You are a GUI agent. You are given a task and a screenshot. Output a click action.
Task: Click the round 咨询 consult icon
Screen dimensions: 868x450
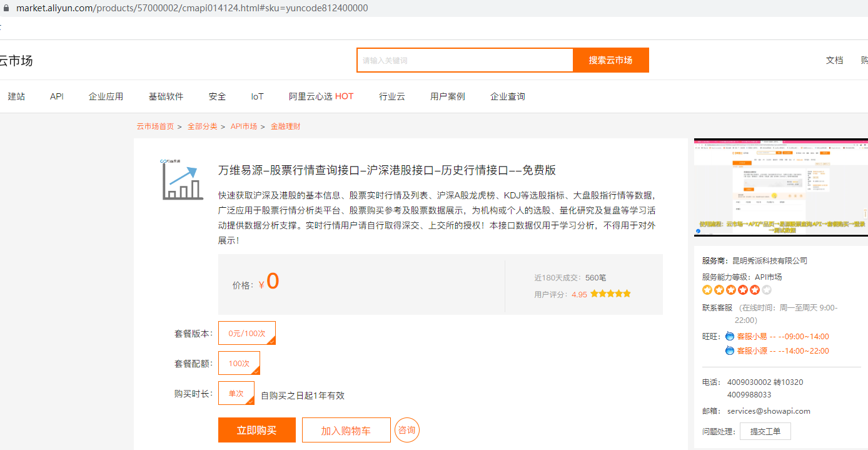pos(407,430)
